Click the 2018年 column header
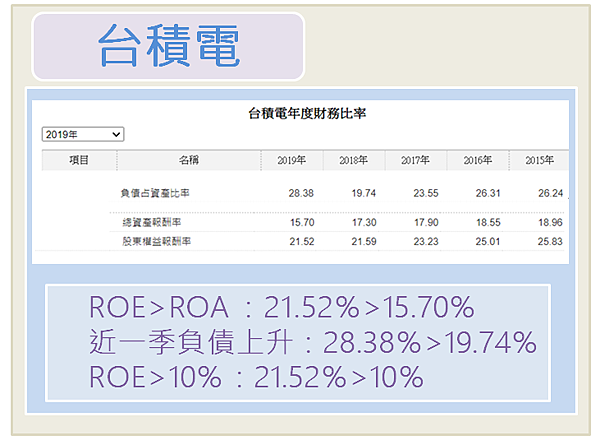This screenshot has width=600, height=440. click(354, 160)
